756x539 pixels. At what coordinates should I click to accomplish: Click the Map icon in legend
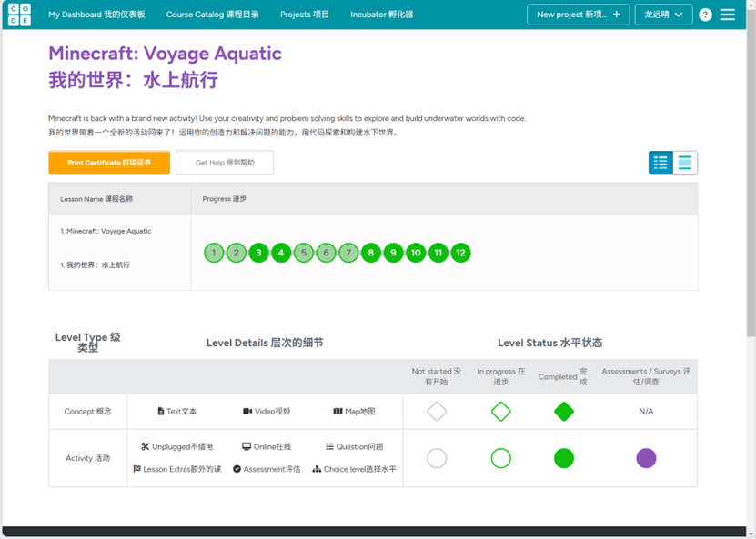coord(338,412)
